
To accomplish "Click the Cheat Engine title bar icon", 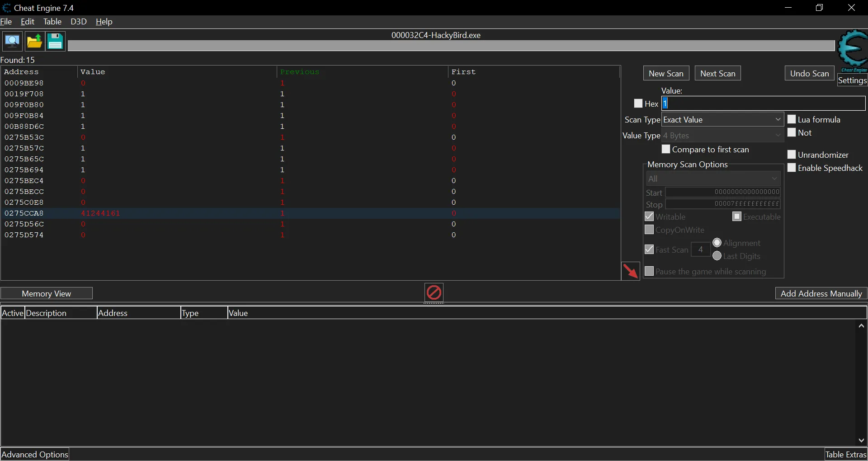I will pyautogui.click(x=6, y=8).
